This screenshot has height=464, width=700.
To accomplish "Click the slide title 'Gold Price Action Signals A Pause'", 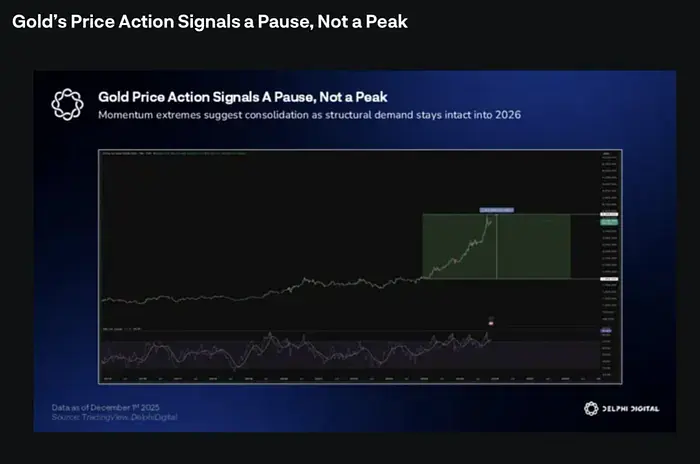I will click(x=242, y=97).
